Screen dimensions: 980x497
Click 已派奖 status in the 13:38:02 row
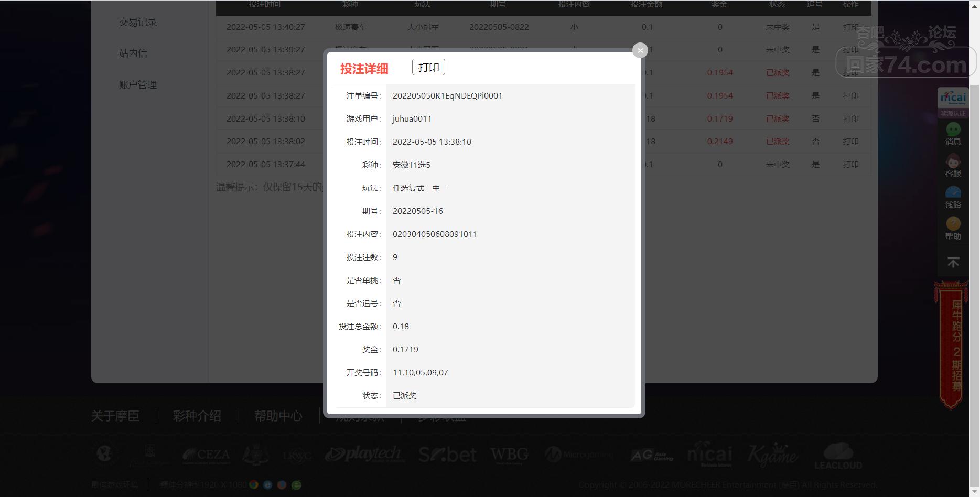(778, 142)
